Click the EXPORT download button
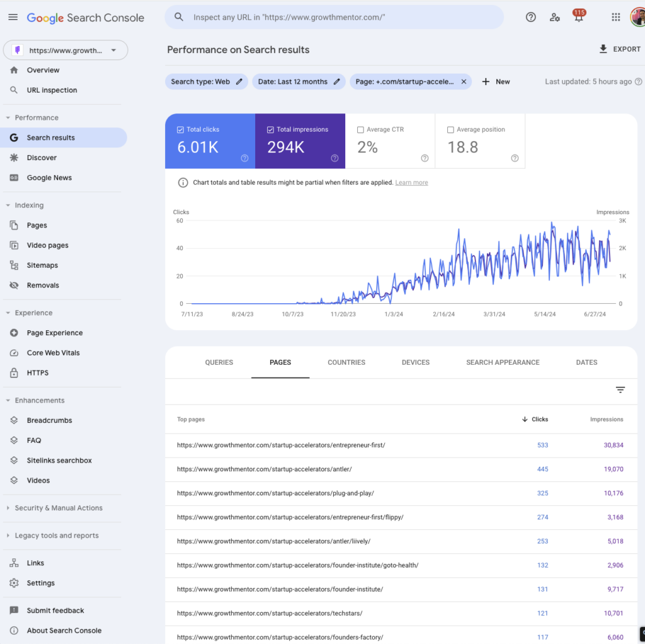The width and height of the screenshot is (645, 644). point(620,49)
